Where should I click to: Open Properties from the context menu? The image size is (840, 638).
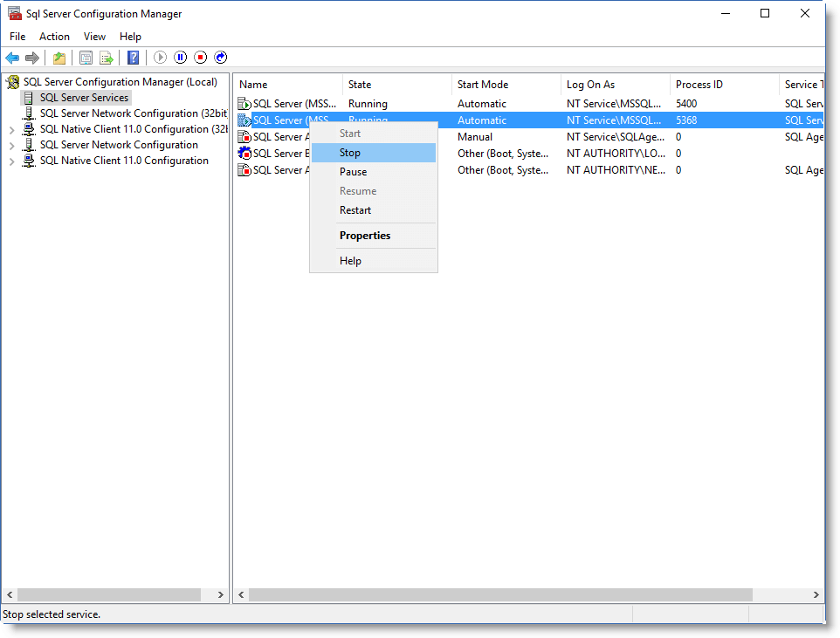coord(365,236)
